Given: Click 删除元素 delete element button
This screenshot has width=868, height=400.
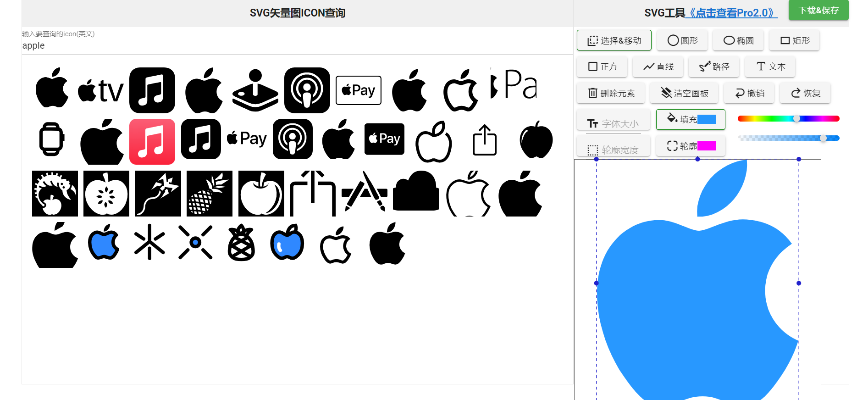Looking at the screenshot, I should click(x=611, y=93).
